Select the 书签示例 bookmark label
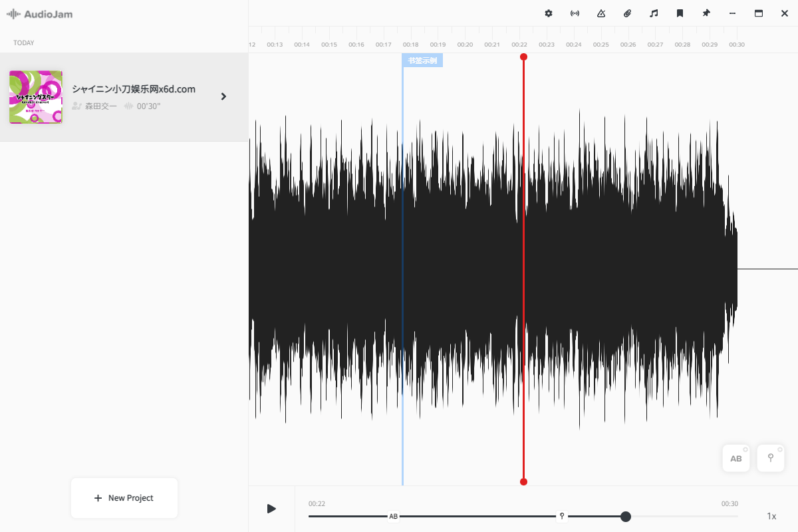This screenshot has height=532, width=798. coord(422,60)
